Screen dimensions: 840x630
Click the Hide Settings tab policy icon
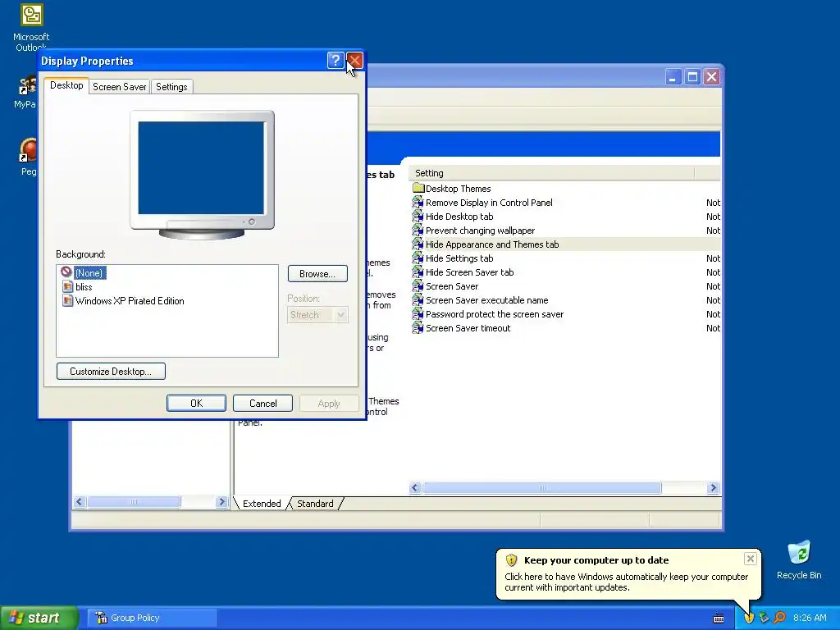pos(418,258)
